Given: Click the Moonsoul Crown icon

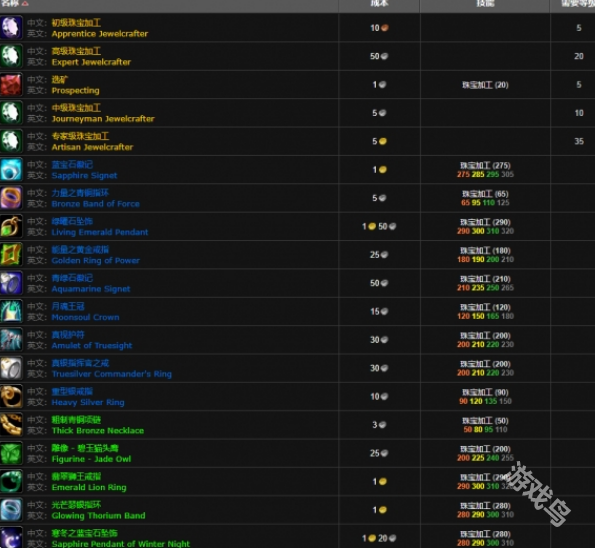Looking at the screenshot, I should pos(11,311).
